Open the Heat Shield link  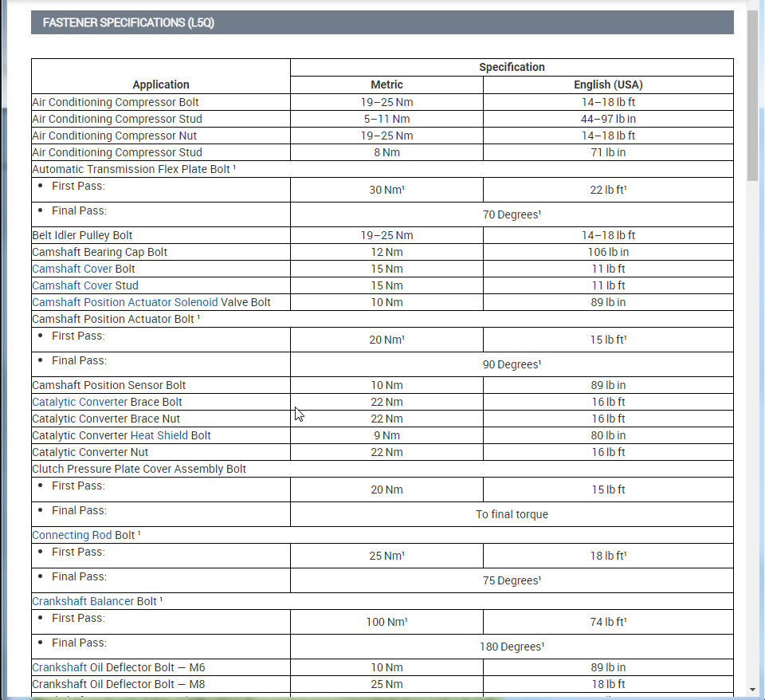159,435
